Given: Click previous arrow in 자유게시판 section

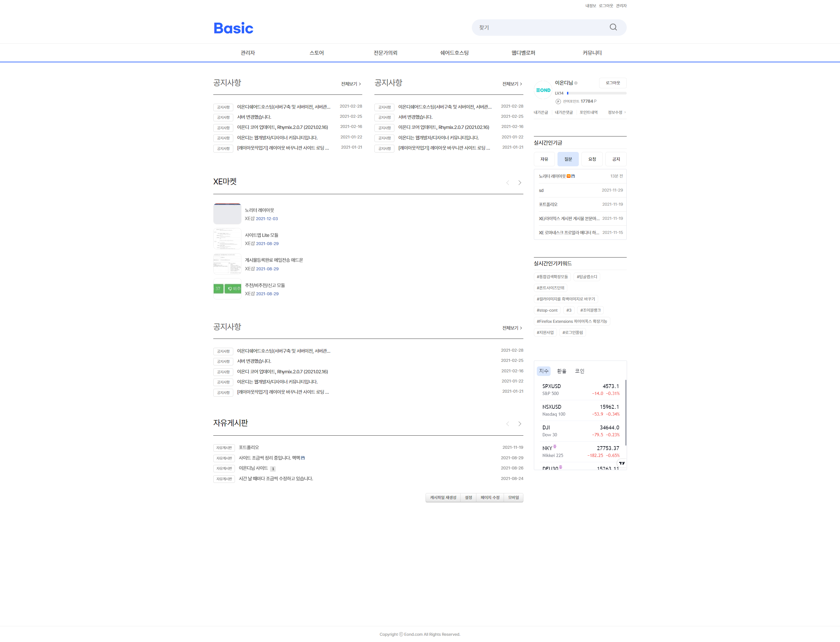Looking at the screenshot, I should (508, 424).
